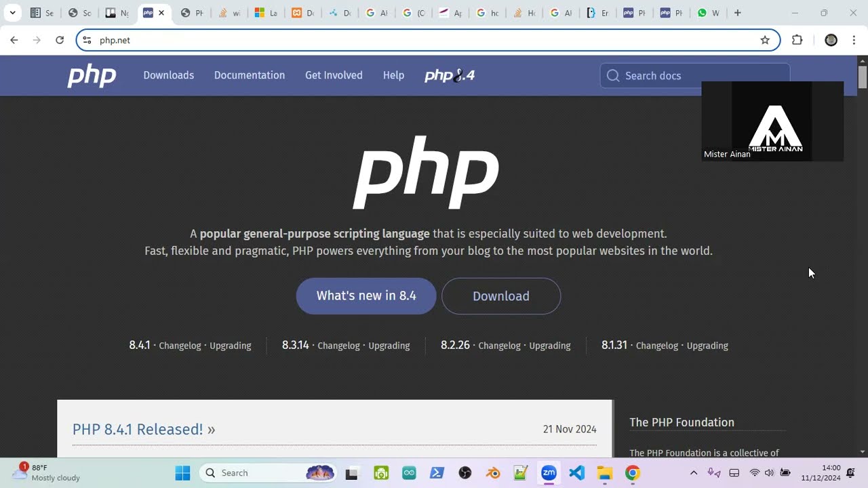
Task: Launch Android Studio from taskbar
Action: coord(381,473)
